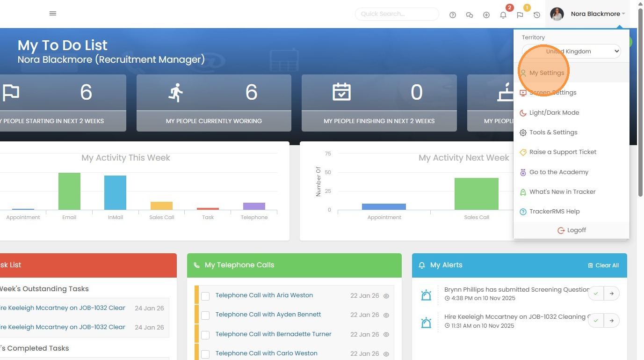
Task: Expand the Territory United Kingdom dropdown
Action: [572, 51]
